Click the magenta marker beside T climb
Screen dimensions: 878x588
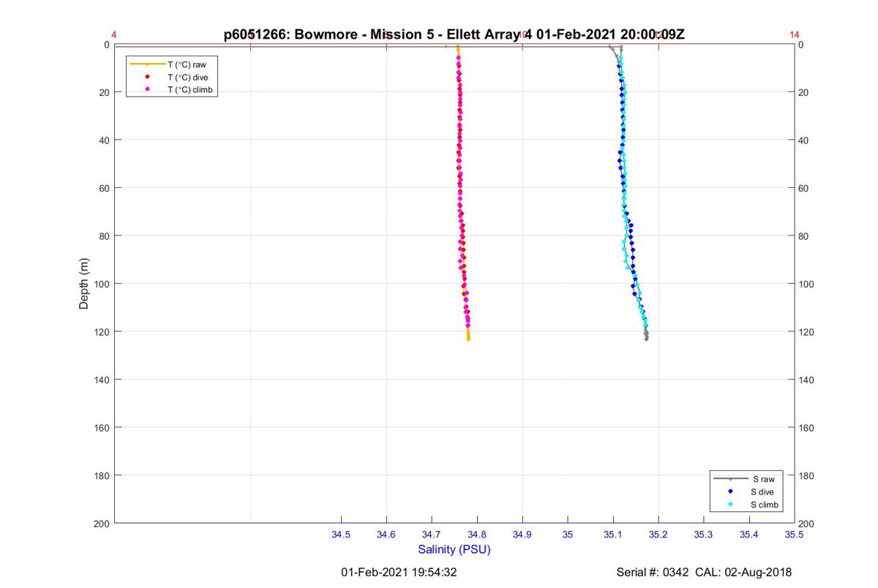tap(147, 89)
